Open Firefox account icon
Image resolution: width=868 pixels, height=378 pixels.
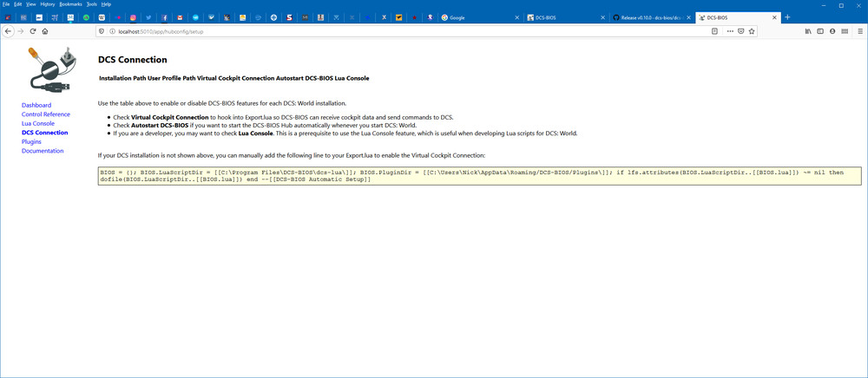coord(832,31)
